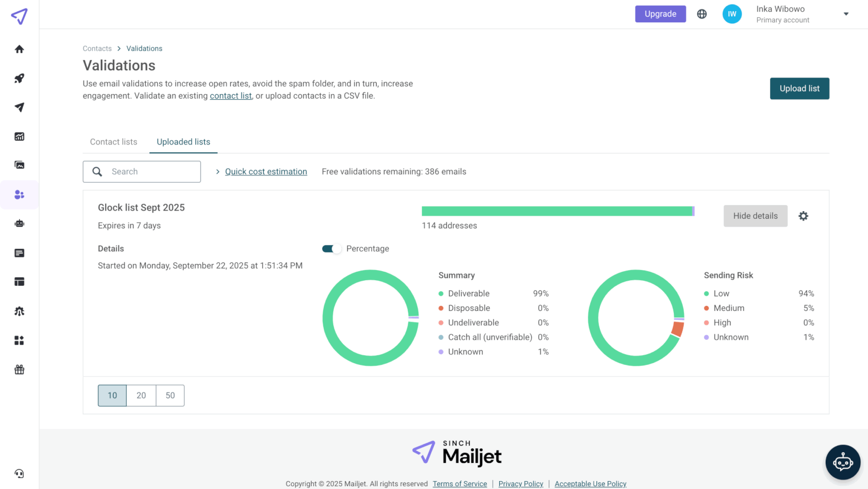Image resolution: width=868 pixels, height=489 pixels.
Task: Open the robot automation sidebar icon
Action: click(19, 223)
